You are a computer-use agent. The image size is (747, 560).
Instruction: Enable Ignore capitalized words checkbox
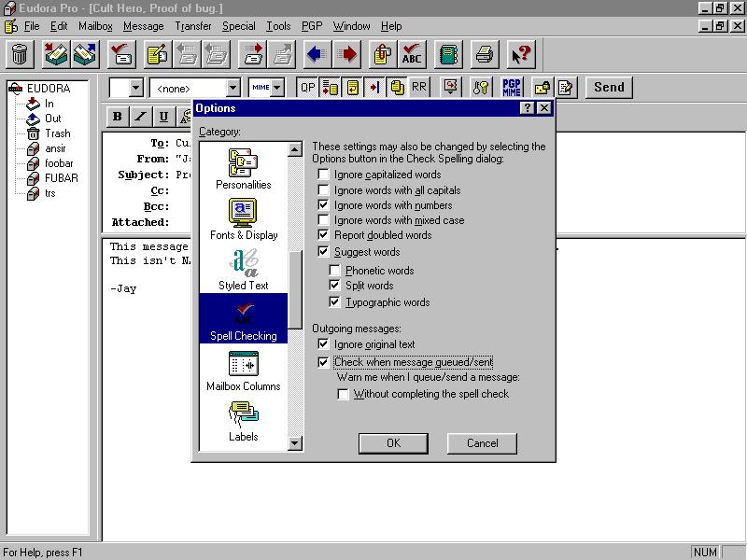(x=324, y=175)
